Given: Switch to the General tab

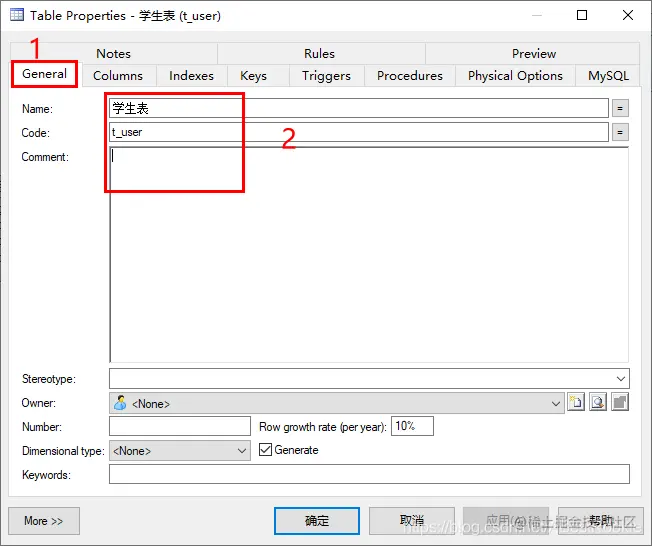Looking at the screenshot, I should pos(44,74).
